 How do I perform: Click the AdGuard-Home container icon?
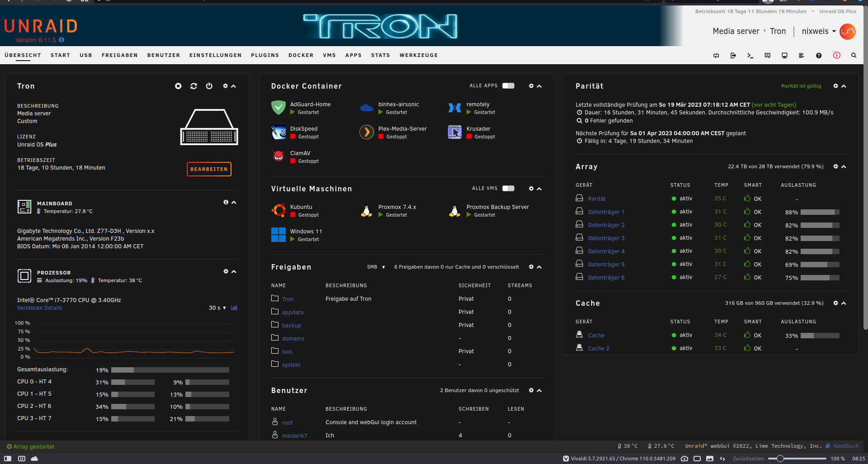click(x=278, y=108)
